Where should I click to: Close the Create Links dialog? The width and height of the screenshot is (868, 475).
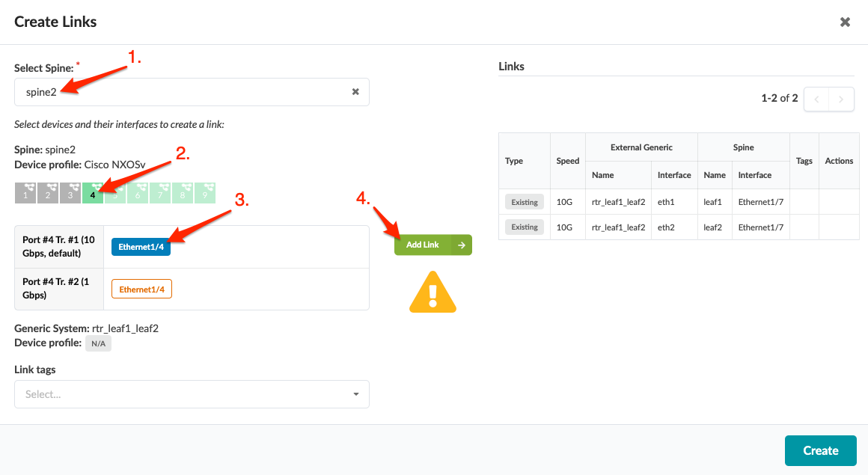(845, 22)
